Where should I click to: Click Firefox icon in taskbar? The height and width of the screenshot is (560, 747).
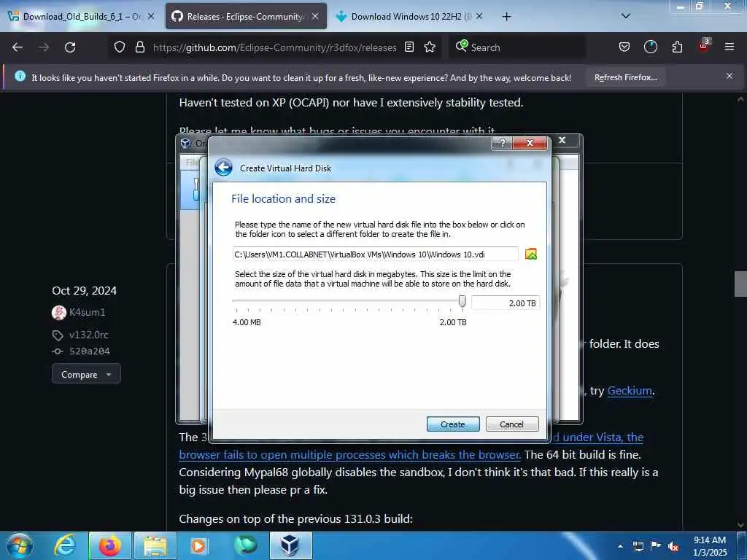pos(110,545)
